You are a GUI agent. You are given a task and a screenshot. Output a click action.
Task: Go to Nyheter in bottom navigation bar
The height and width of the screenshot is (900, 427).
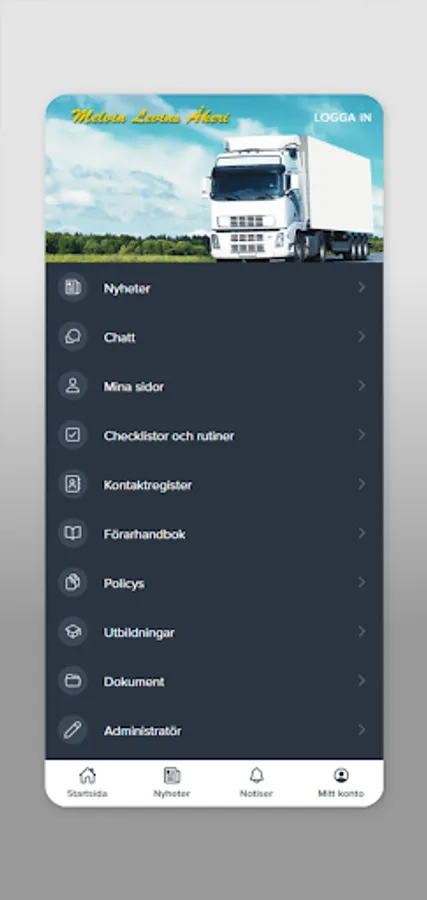point(172,783)
